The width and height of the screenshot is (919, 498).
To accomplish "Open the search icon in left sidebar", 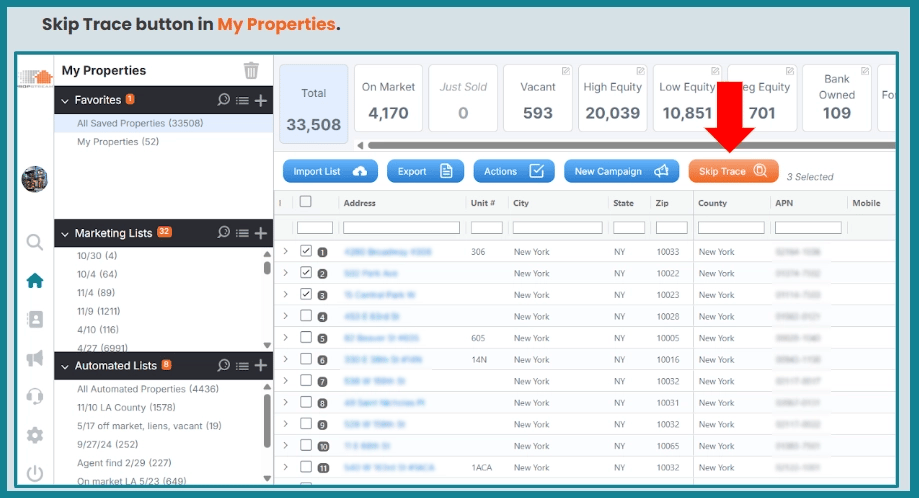I will click(35, 242).
